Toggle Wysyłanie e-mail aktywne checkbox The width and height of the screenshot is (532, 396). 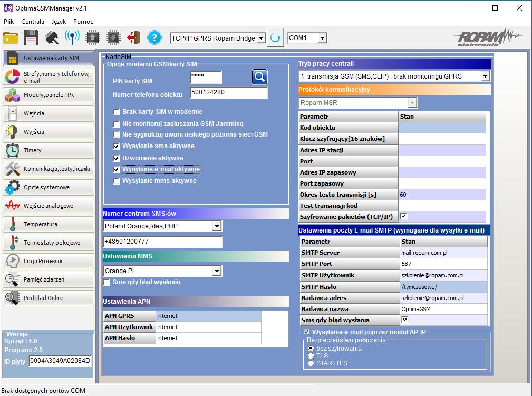click(117, 169)
